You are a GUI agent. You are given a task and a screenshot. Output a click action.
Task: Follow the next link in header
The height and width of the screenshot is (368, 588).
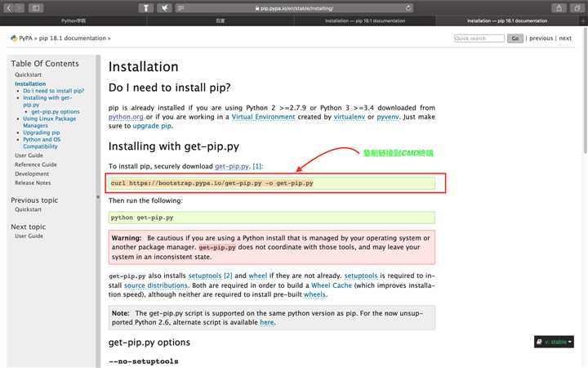pos(565,38)
